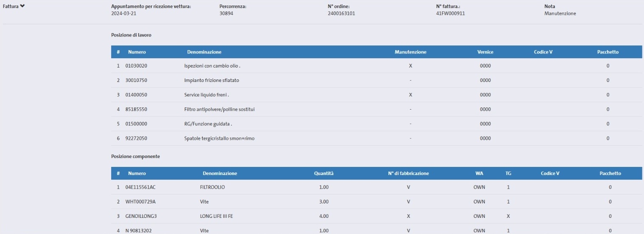
Task: Click the 'LONG LIFE III FE' component name
Action: coord(217,216)
